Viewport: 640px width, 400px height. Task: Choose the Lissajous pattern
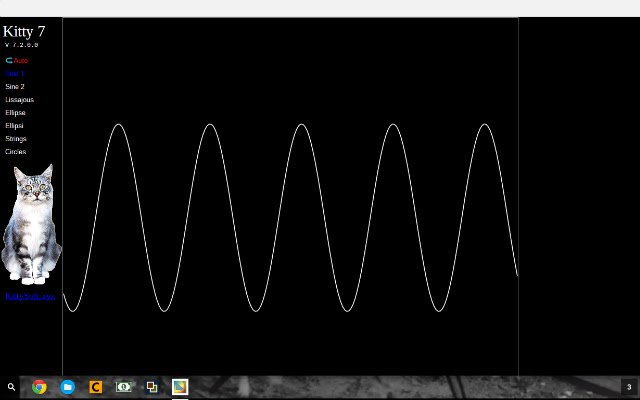pos(20,100)
